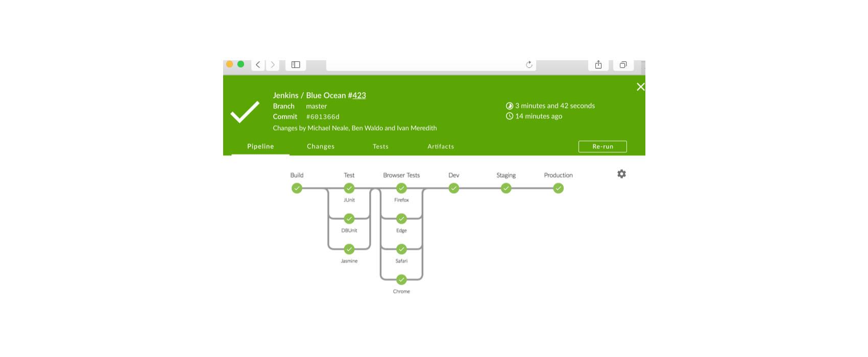868x357 pixels.
Task: Show all tabs overview icon
Action: point(623,65)
